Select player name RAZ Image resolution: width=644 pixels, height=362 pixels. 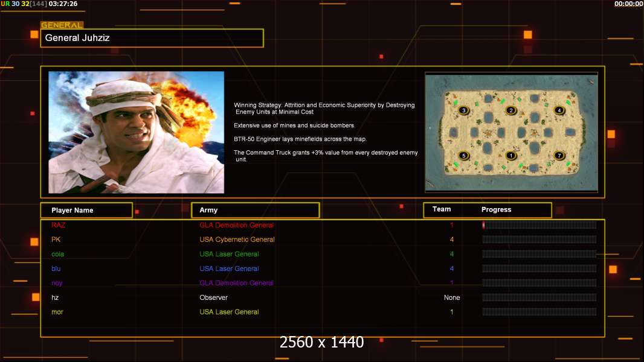pos(59,225)
